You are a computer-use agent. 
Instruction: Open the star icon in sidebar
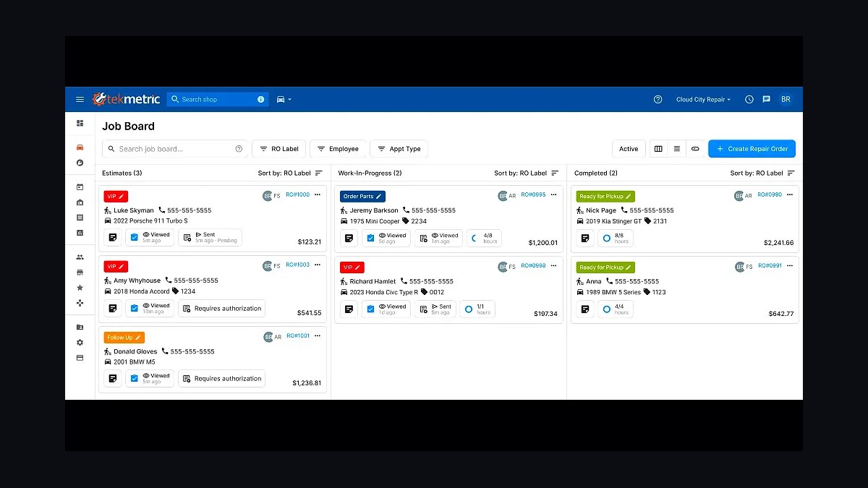(x=80, y=288)
